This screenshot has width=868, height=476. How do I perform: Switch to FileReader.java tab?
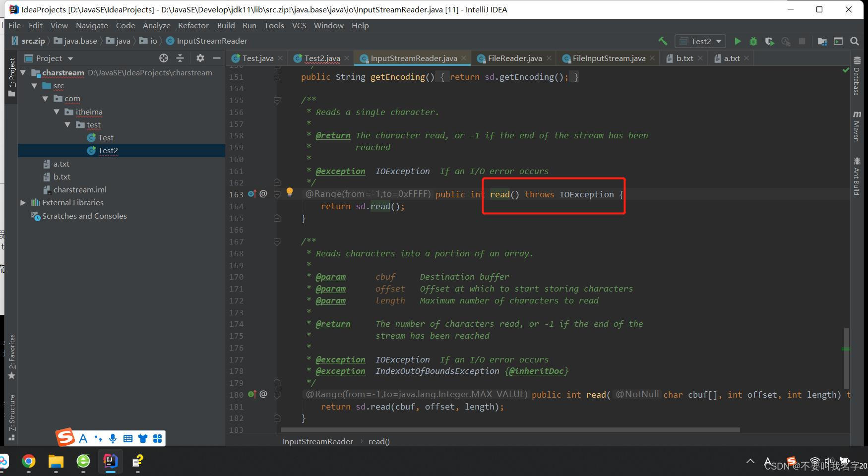coord(514,59)
